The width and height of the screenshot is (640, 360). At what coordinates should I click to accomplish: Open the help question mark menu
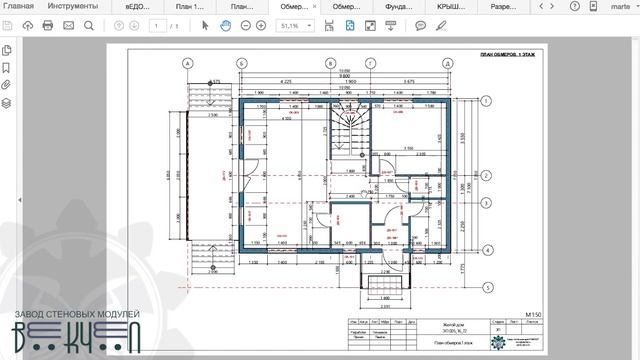575,6
